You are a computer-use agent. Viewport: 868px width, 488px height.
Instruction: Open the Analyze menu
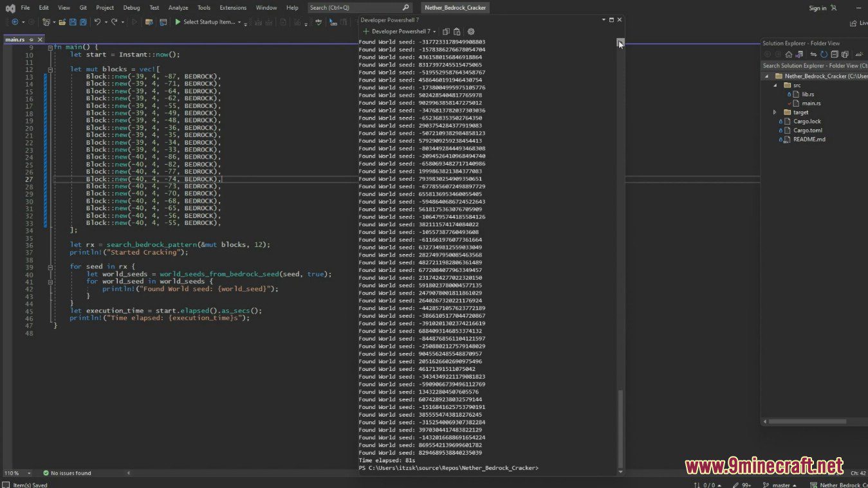pos(178,8)
